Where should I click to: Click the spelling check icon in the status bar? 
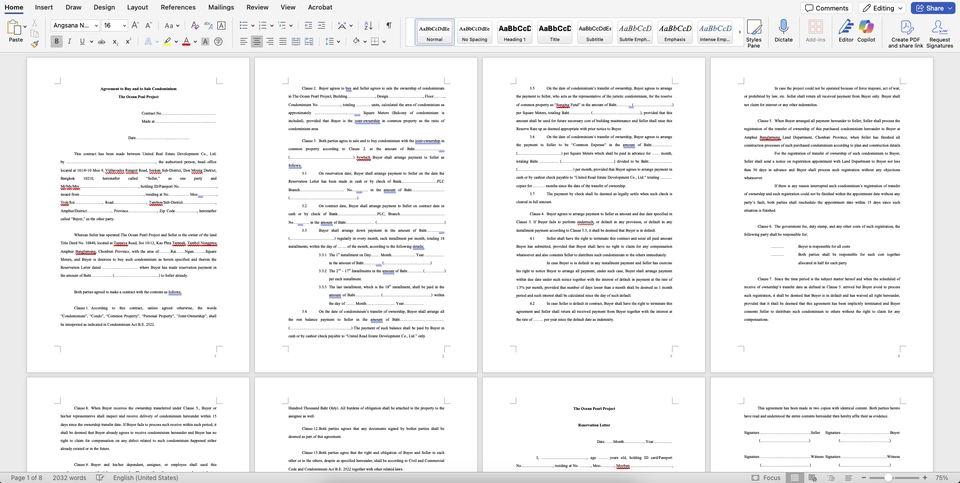pyautogui.click(x=100, y=477)
